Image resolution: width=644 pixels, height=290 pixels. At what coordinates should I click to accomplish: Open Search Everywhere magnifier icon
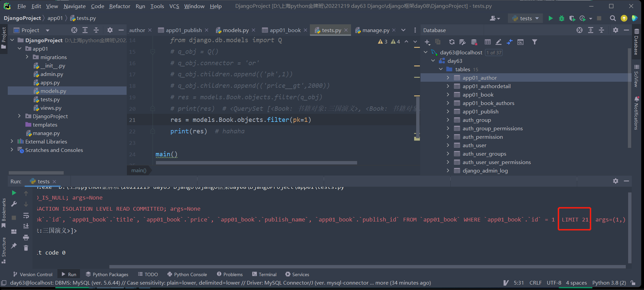tap(613, 18)
